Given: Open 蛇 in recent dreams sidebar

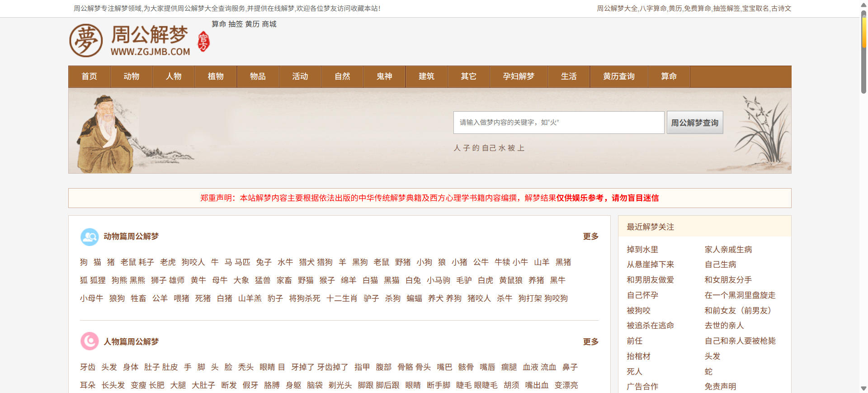Looking at the screenshot, I should click(708, 372).
